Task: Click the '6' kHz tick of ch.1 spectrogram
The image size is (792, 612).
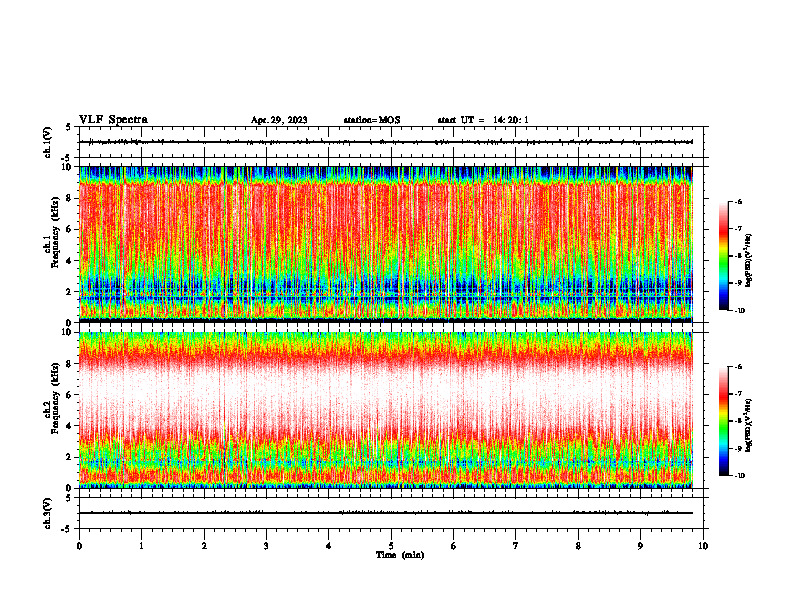Action: (70, 229)
